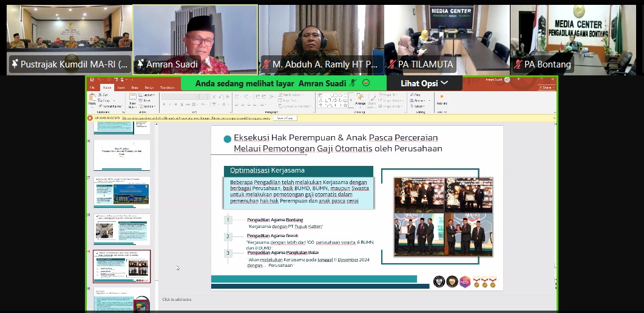This screenshot has width=644, height=313.
Task: Click the Paste clipboard icon
Action: coord(92,98)
